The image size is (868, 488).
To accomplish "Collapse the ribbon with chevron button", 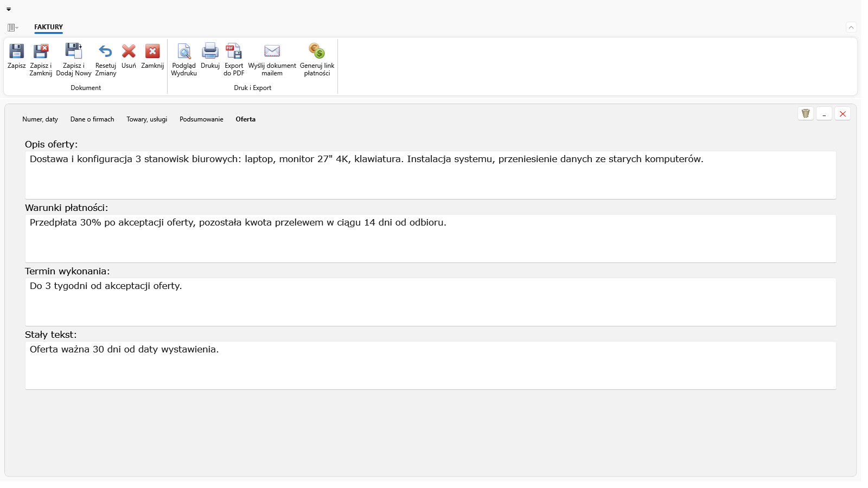I will tap(851, 27).
